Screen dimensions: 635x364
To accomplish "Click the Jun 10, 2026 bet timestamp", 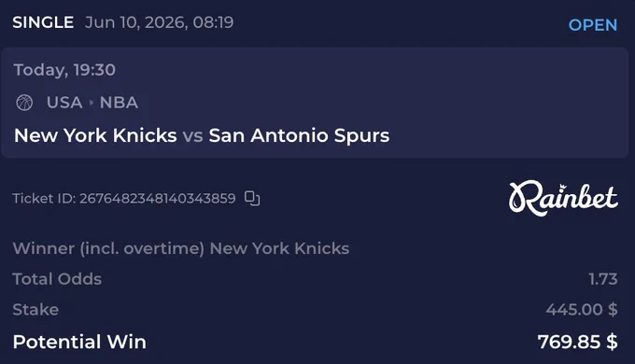I will (x=159, y=22).
